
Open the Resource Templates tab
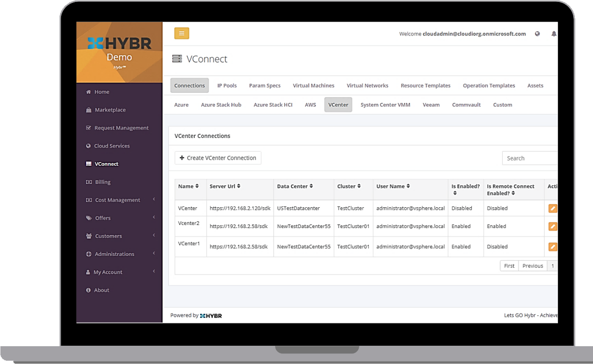(426, 86)
